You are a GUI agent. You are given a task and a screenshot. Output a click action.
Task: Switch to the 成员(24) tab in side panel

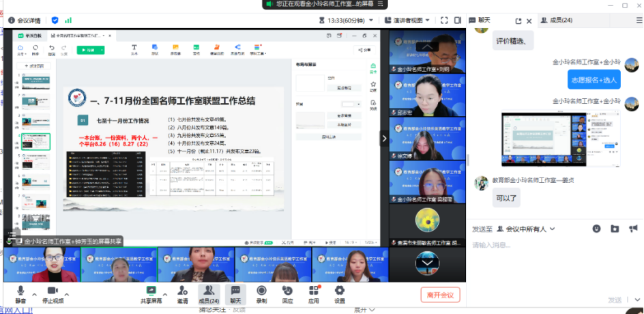pos(557,20)
